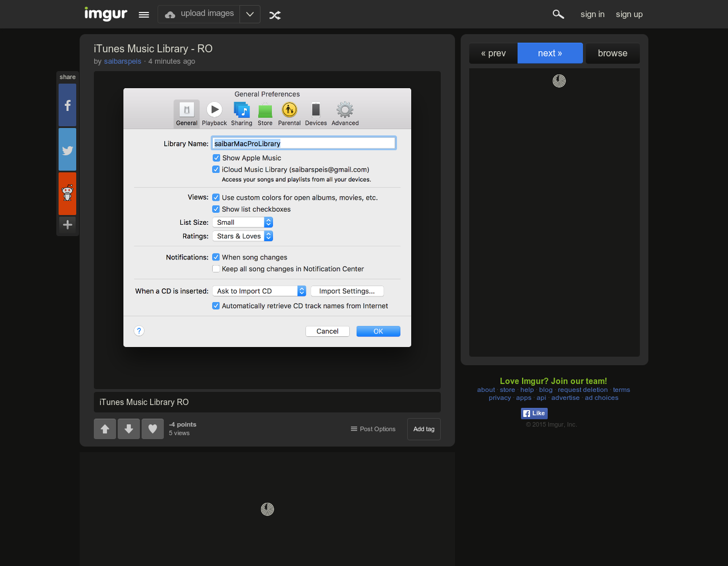Open the apps footer link
The height and width of the screenshot is (566, 728).
524,398
